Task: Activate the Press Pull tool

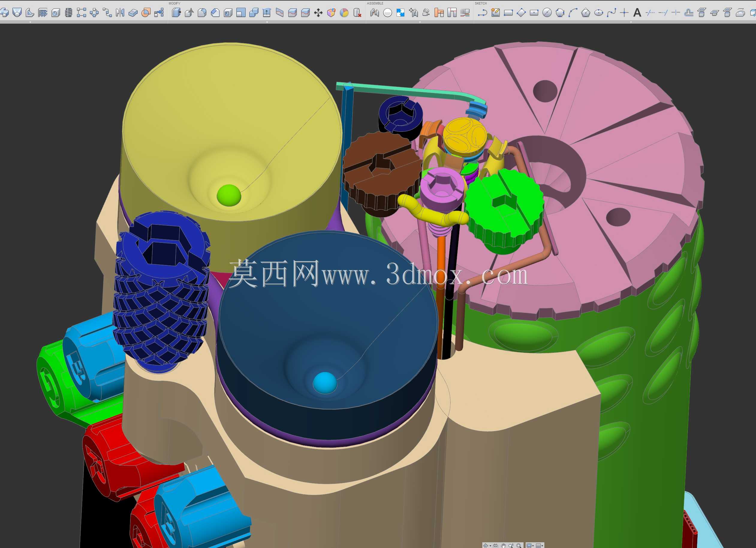Action: click(x=176, y=13)
